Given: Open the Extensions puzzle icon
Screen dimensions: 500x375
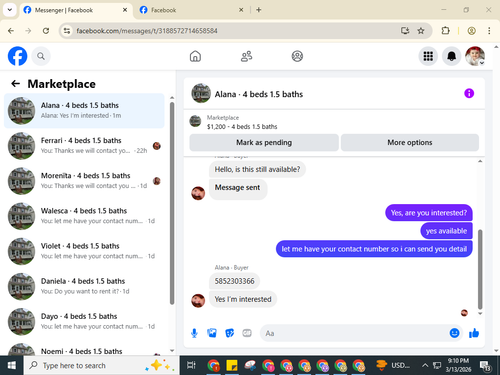Looking at the screenshot, I should click(x=445, y=31).
